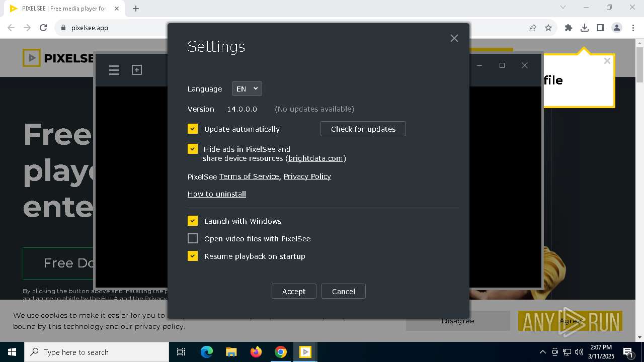This screenshot has width=644, height=362.
Task: Open the volume control in system tray
Action: tap(579, 352)
